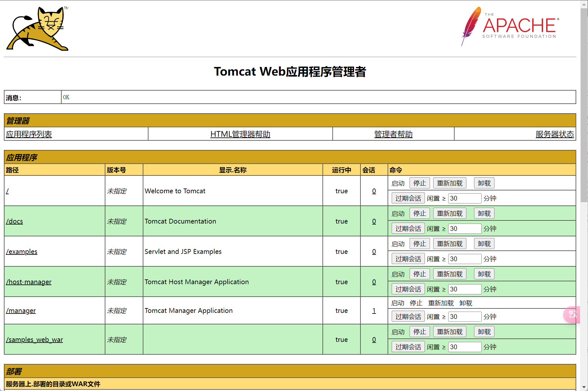Undeploy the /docs application
Image resolution: width=588 pixels, height=391 pixels.
(x=484, y=213)
